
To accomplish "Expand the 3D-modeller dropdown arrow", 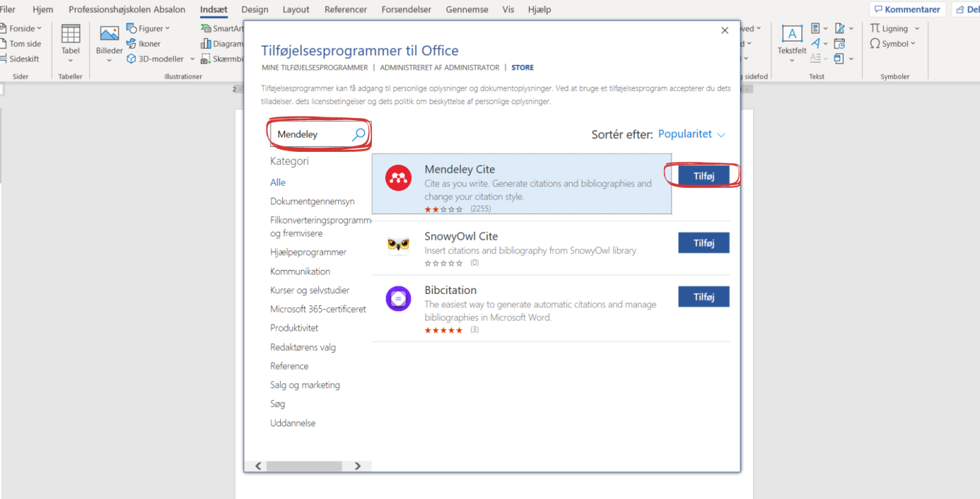I will pyautogui.click(x=192, y=59).
